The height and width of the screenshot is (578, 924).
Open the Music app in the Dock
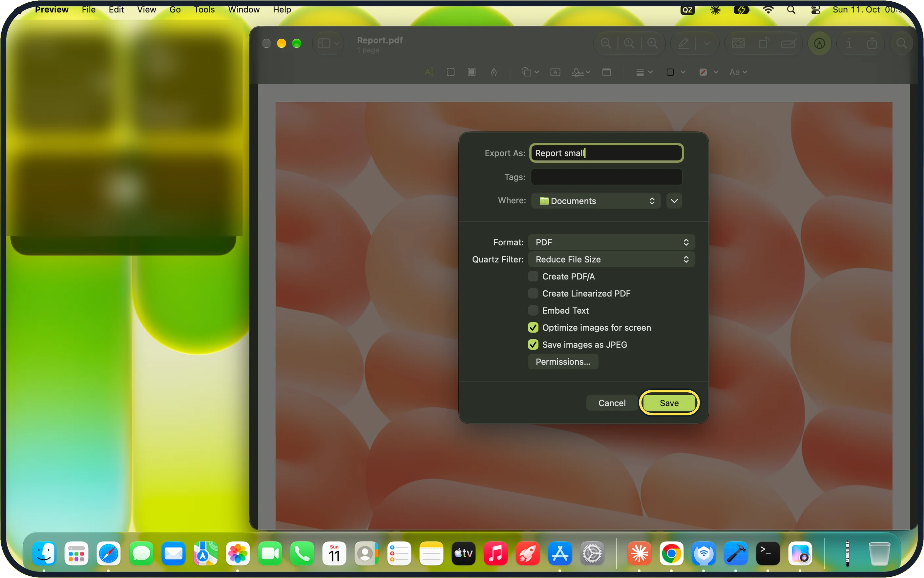click(495, 553)
